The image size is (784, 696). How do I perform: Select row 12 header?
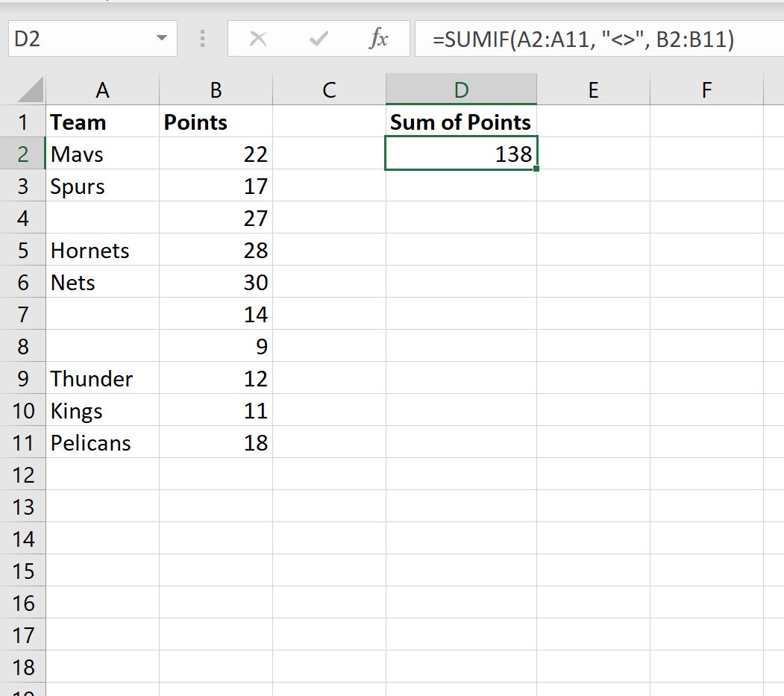[22, 475]
